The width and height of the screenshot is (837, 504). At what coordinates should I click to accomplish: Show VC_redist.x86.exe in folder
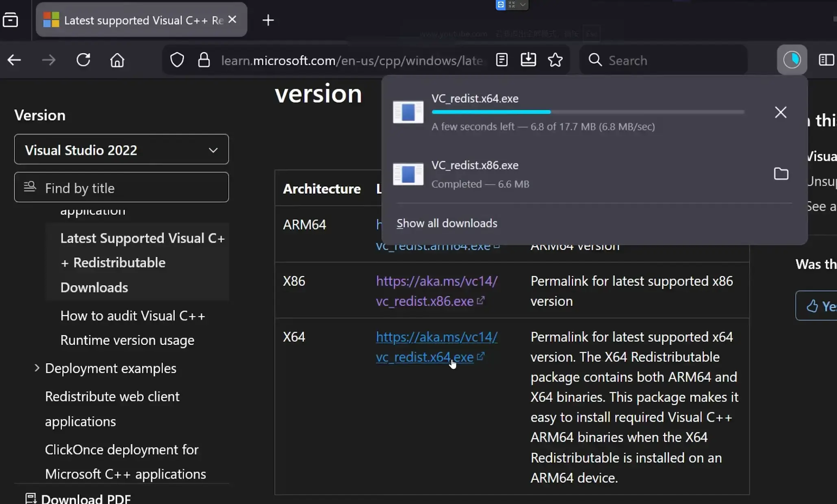pyautogui.click(x=781, y=174)
